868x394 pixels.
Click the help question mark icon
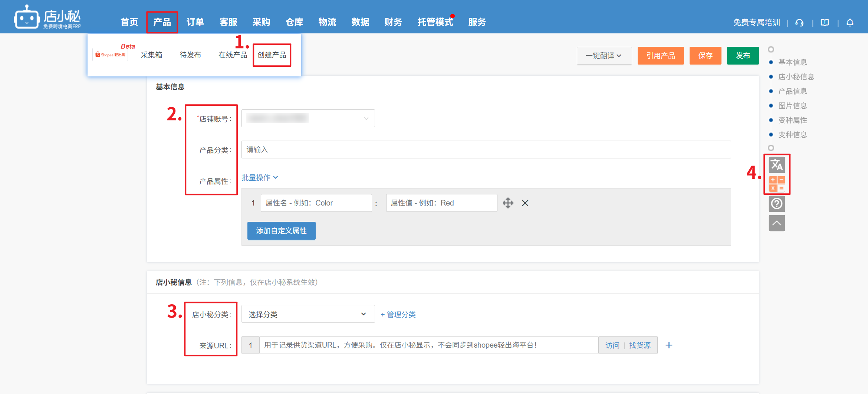(x=776, y=204)
